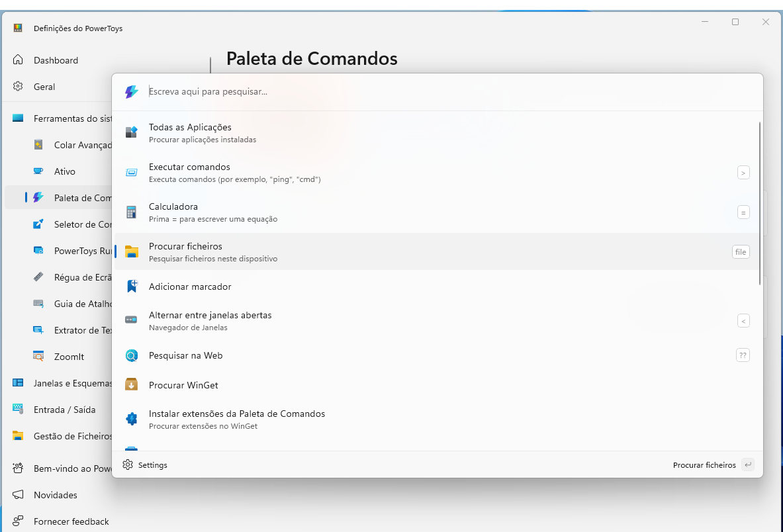Click the PowerToys logo in the title bar
Viewport: 783px width, 532px height.
[18, 28]
